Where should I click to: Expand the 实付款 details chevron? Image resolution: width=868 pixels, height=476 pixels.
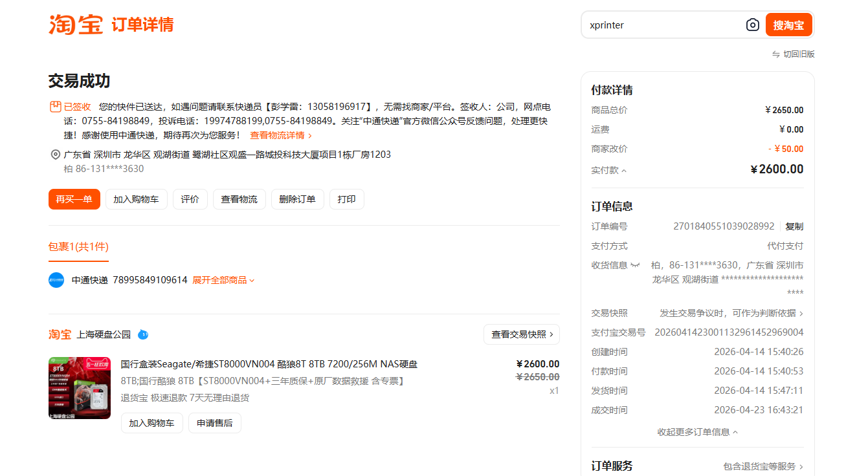(x=624, y=171)
